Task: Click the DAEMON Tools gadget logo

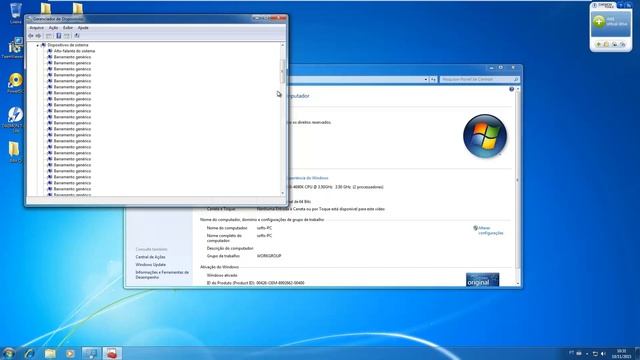Action: point(603,5)
